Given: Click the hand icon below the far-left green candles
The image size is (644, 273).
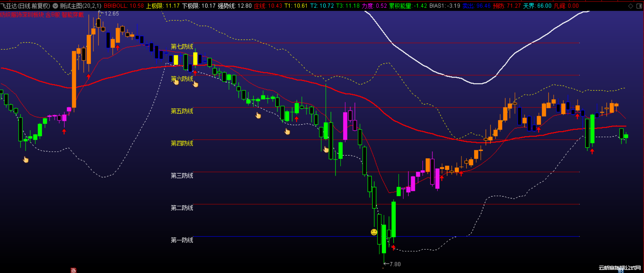Looking at the screenshot, I should pyautogui.click(x=26, y=159).
